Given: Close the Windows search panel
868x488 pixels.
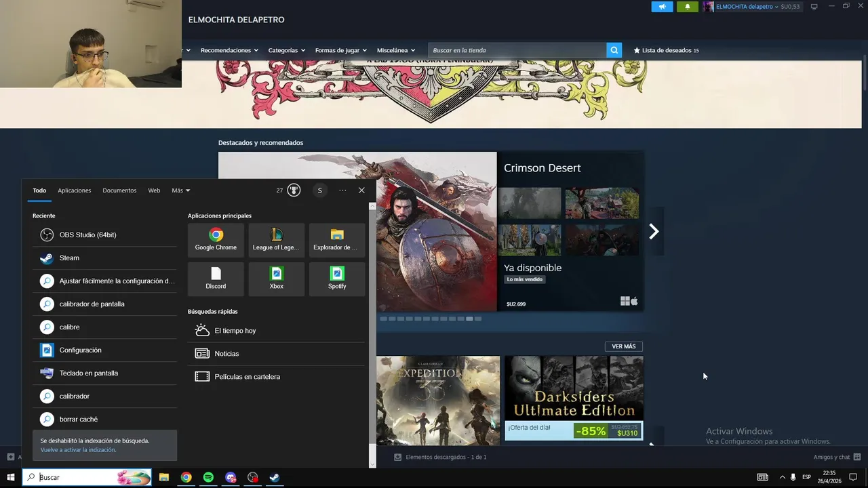Looking at the screenshot, I should (361, 190).
